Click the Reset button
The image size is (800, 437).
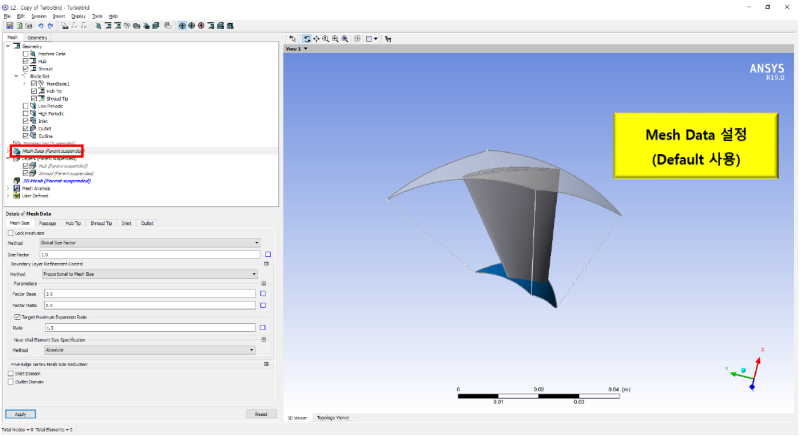(261, 414)
